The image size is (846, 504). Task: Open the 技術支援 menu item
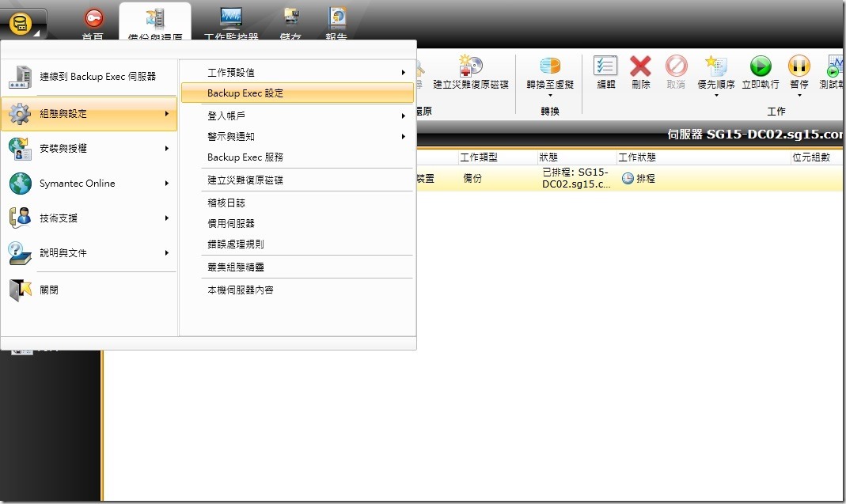tap(89, 218)
